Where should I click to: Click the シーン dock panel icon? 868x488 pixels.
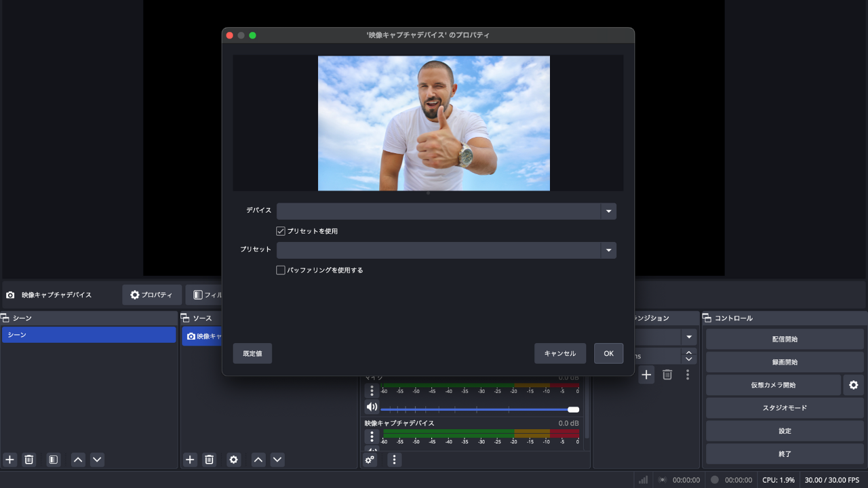(x=5, y=318)
